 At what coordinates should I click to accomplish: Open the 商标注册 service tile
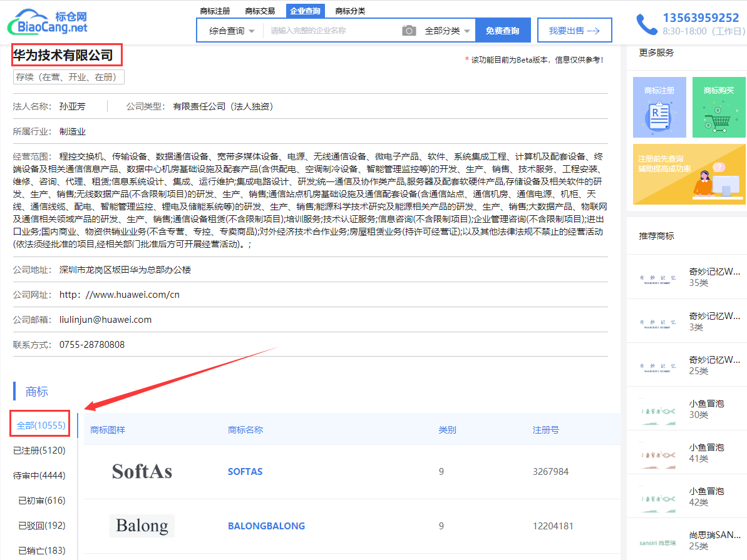[659, 107]
